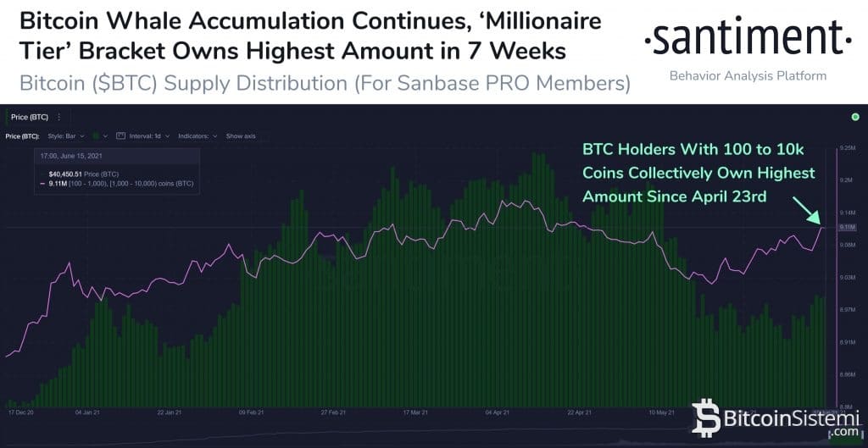Image resolution: width=868 pixels, height=448 pixels.
Task: Click the pink line marker in tooltip
Action: tap(41, 183)
